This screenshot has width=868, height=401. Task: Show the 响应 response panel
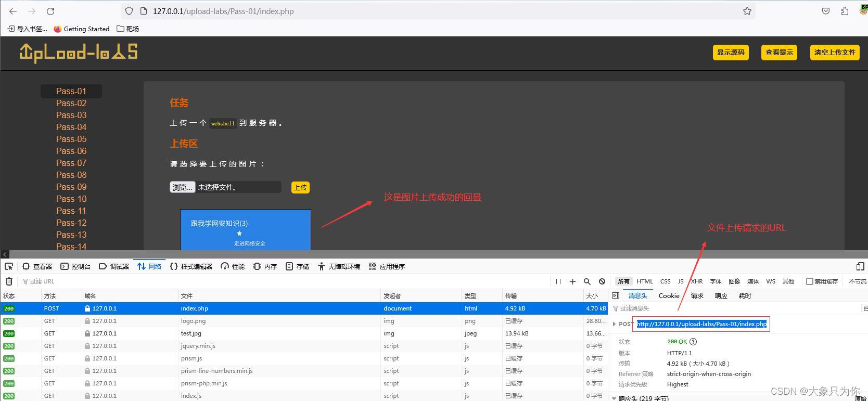click(721, 295)
